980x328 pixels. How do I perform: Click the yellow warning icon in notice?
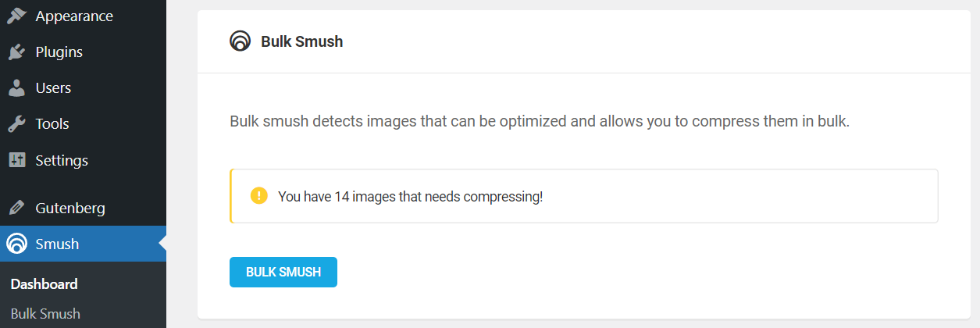[x=259, y=195]
